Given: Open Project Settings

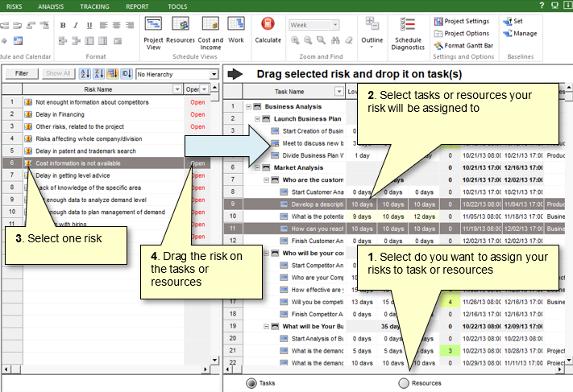Looking at the screenshot, I should (x=465, y=21).
